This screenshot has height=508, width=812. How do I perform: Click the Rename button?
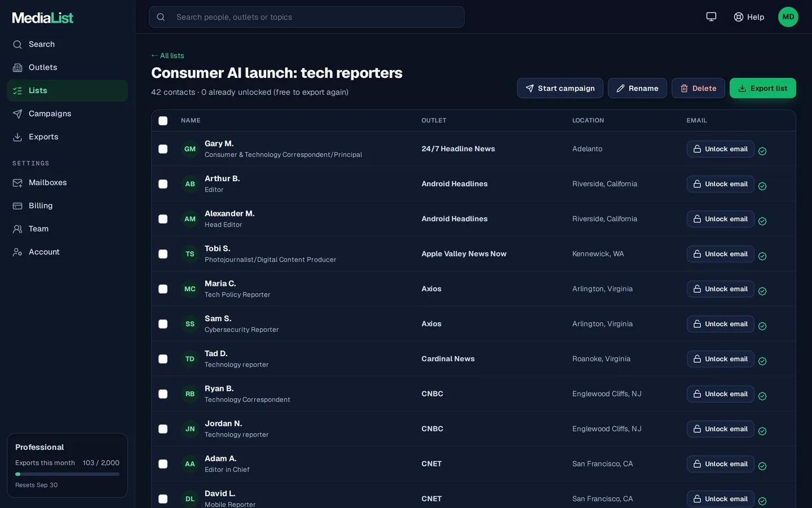point(637,88)
